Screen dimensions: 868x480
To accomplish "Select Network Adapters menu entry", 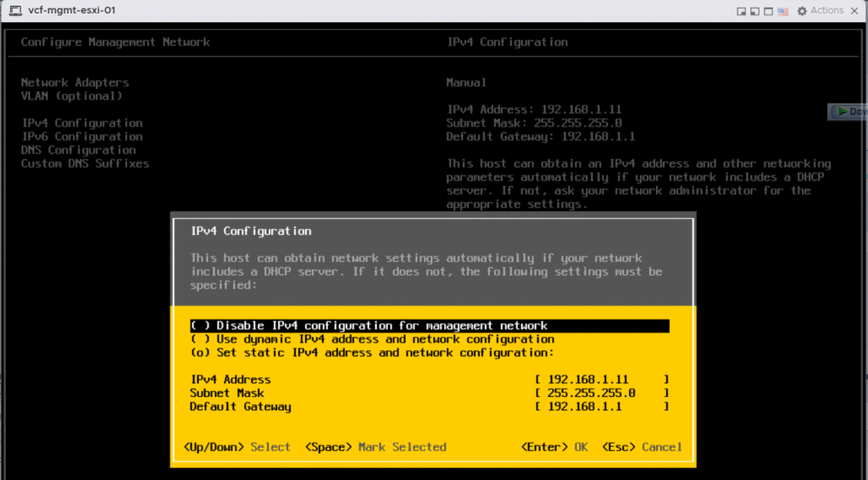I will coord(75,82).
